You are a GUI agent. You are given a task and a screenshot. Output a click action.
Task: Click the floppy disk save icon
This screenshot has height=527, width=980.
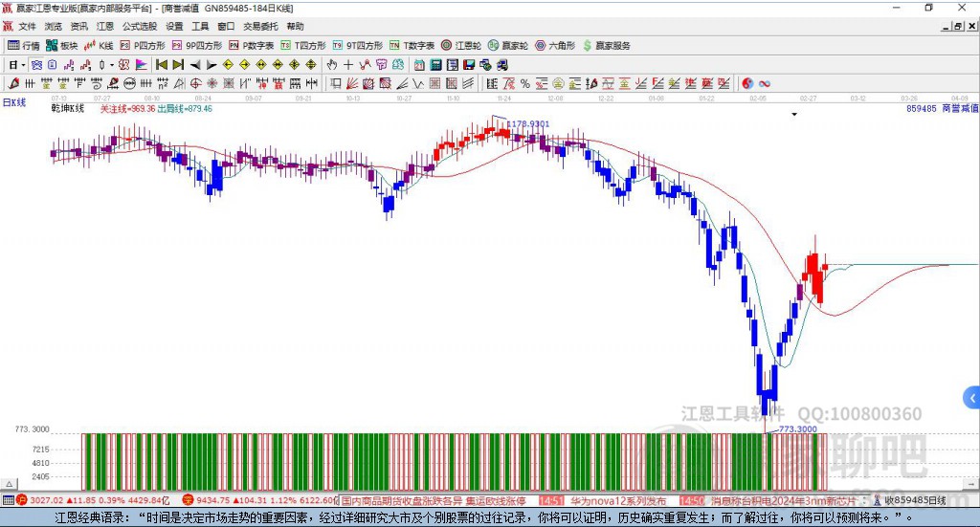click(x=469, y=64)
